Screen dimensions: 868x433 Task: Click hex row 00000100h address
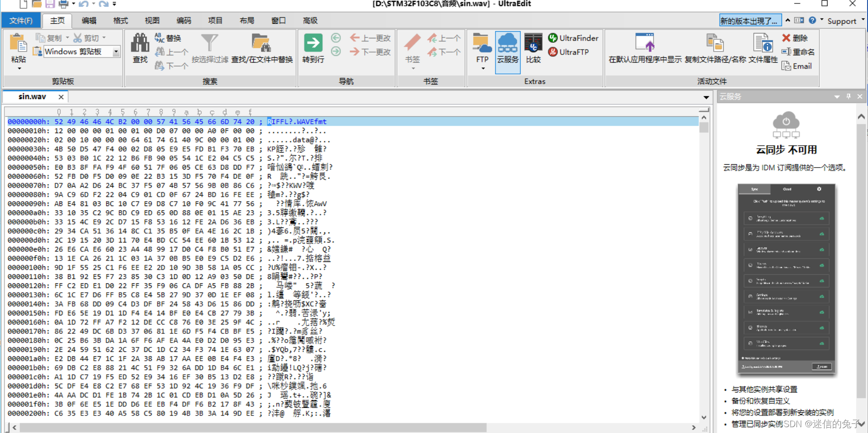tap(28, 267)
